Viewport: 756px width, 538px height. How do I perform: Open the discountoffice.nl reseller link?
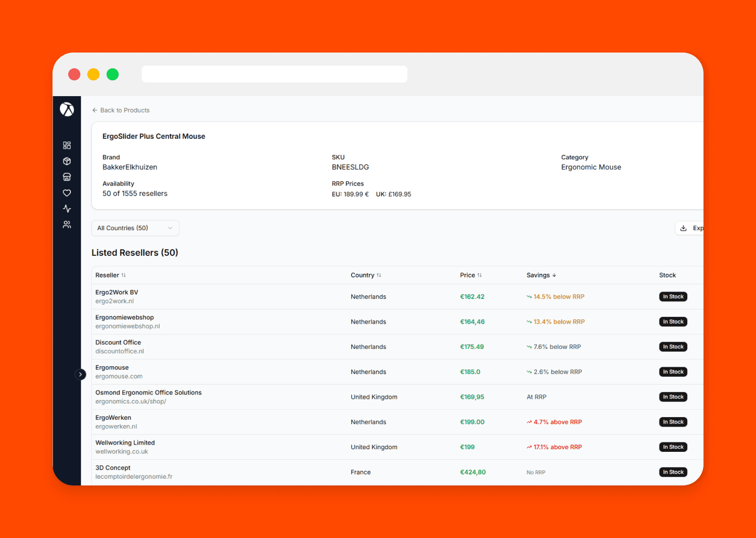pos(120,351)
